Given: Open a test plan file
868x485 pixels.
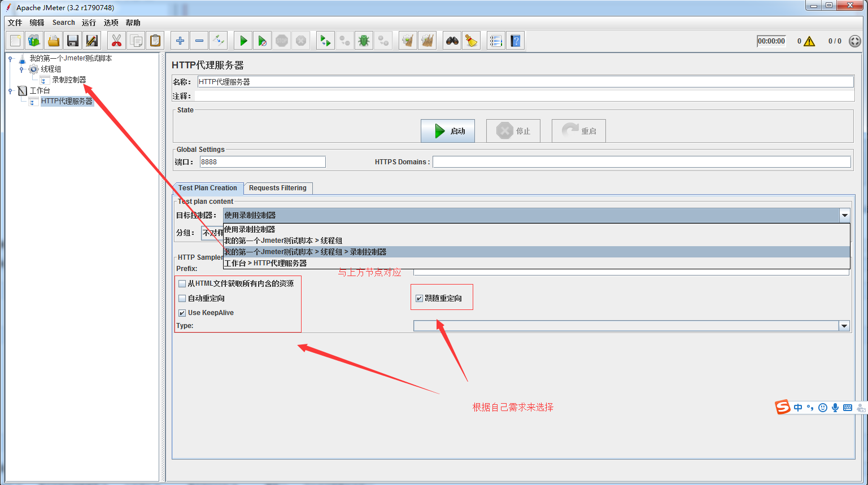Looking at the screenshot, I should click(x=54, y=41).
